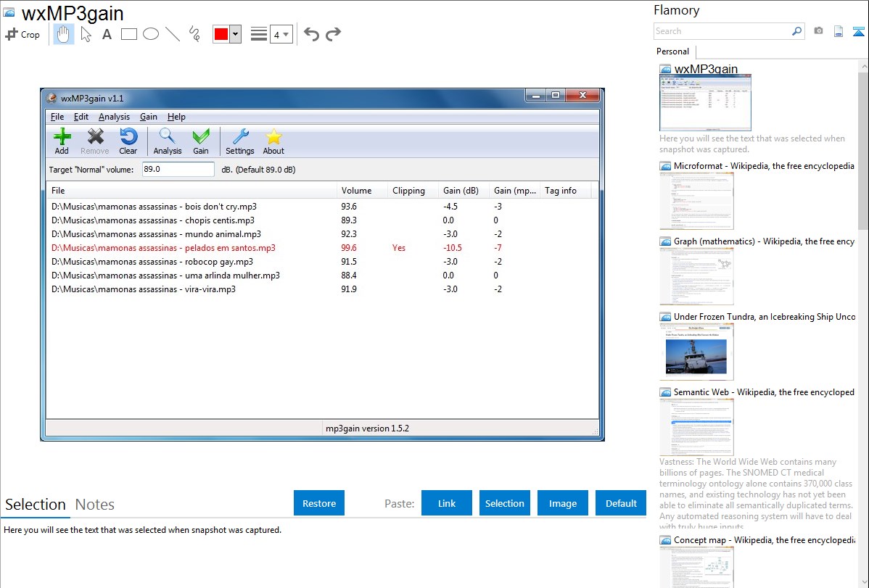Pick the rectangle drawing tool

click(x=128, y=34)
